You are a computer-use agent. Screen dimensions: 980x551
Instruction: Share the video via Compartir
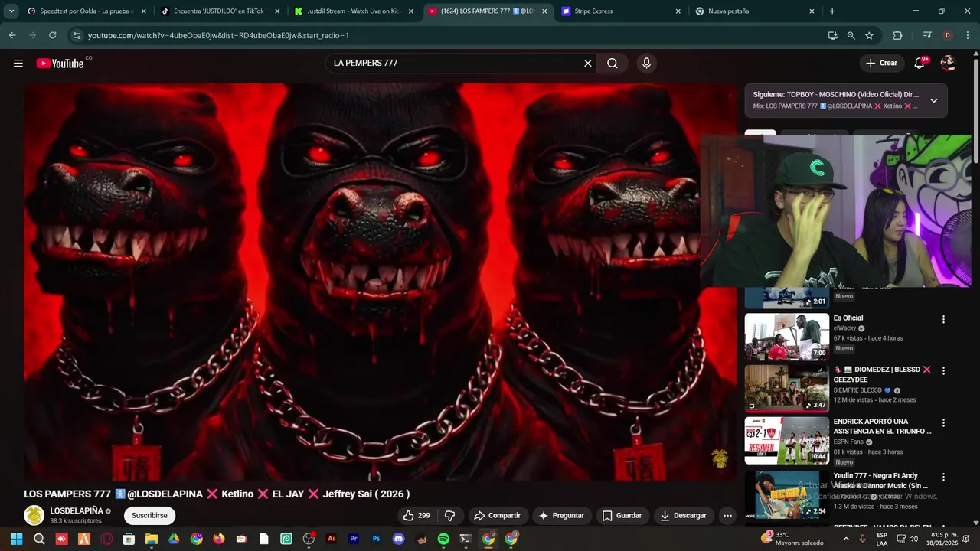coord(497,516)
